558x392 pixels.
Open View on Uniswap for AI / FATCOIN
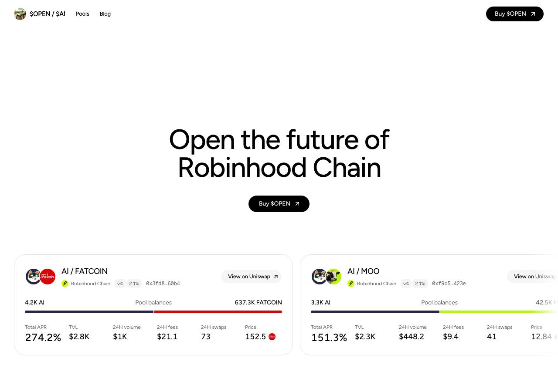tap(252, 277)
